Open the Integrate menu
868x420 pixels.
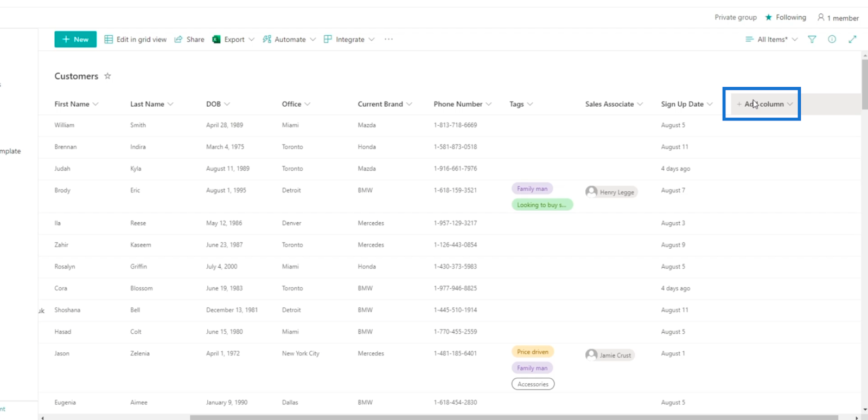tap(349, 40)
